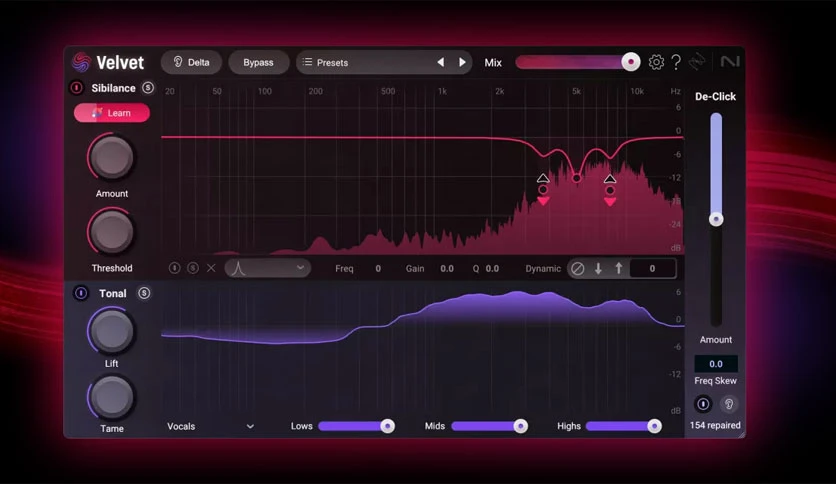Toggle the Delta listen button
The width and height of the screenshot is (836, 484).
tap(191, 62)
